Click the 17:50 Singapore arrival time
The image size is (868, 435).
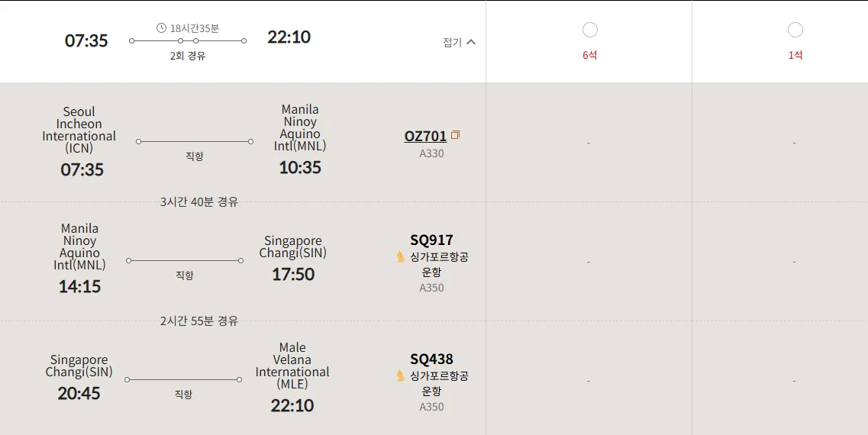pos(293,275)
